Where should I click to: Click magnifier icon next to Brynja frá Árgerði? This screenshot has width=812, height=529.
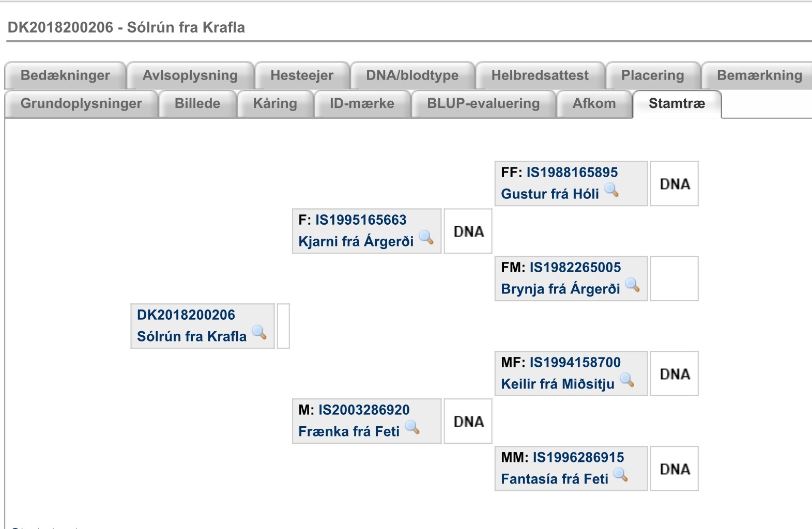(x=633, y=285)
